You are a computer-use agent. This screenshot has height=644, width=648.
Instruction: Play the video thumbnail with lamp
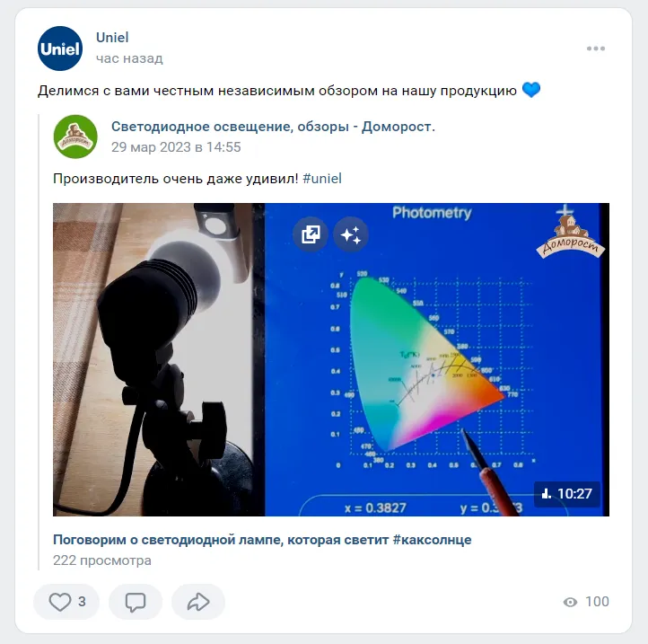pyautogui.click(x=331, y=359)
